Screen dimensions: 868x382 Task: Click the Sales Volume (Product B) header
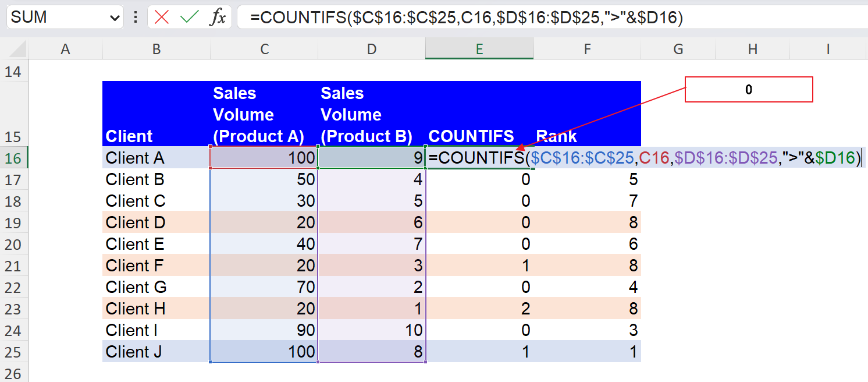pyautogui.click(x=372, y=114)
